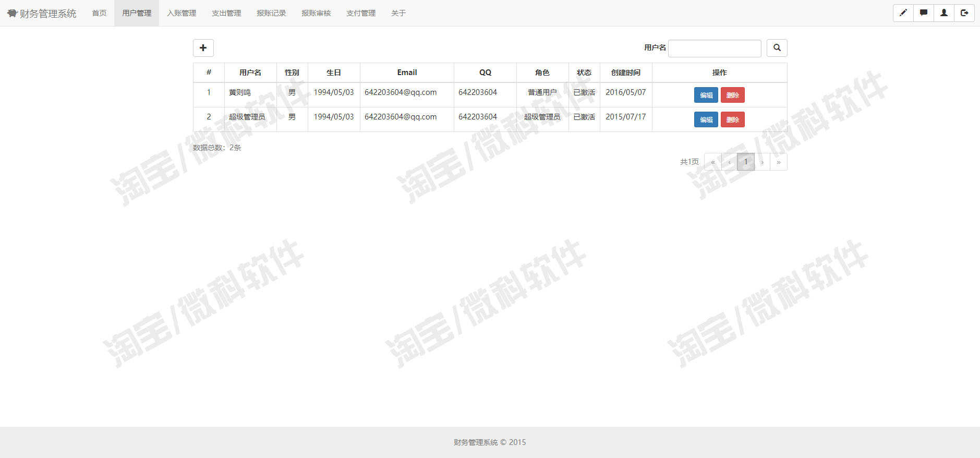Focus the 用户名 search input field
Viewport: 980px width, 458px height.
(x=715, y=48)
